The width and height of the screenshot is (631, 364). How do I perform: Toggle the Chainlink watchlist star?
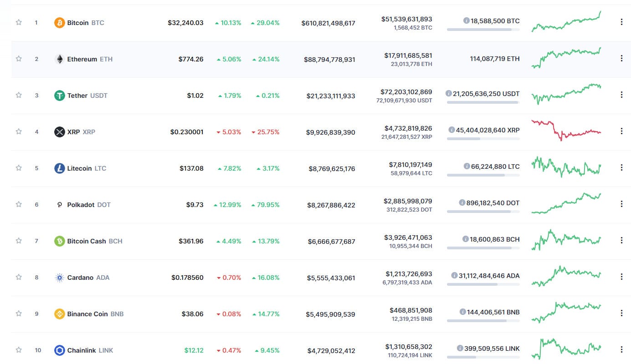pyautogui.click(x=19, y=350)
